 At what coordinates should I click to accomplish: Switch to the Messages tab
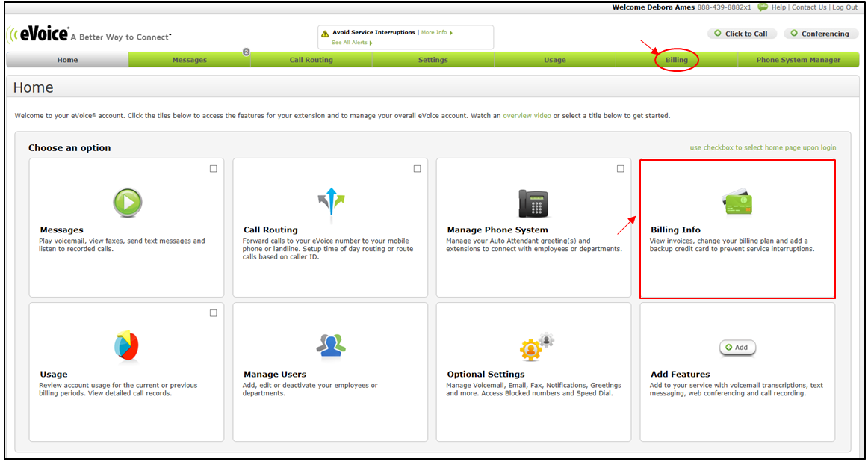coord(189,60)
